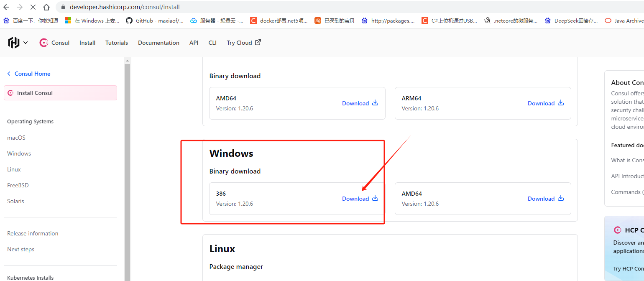The image size is (644, 281).
Task: Open the What is Consul featured doc
Action: [627, 160]
